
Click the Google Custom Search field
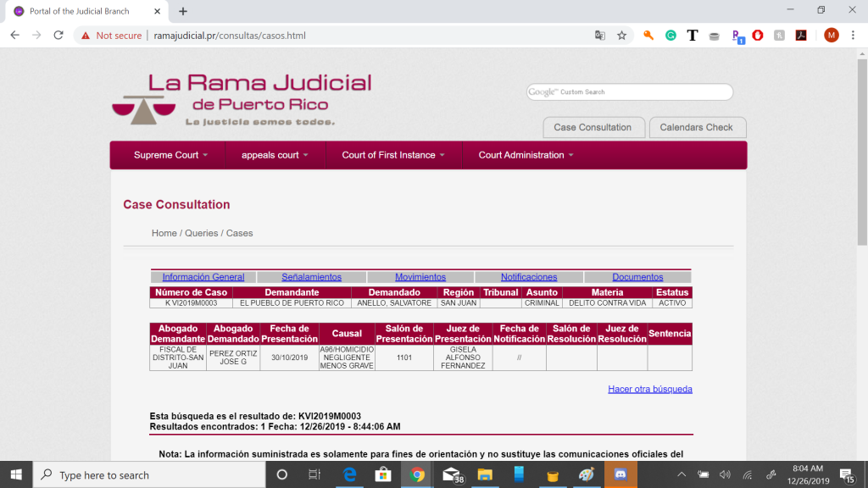[x=629, y=92]
